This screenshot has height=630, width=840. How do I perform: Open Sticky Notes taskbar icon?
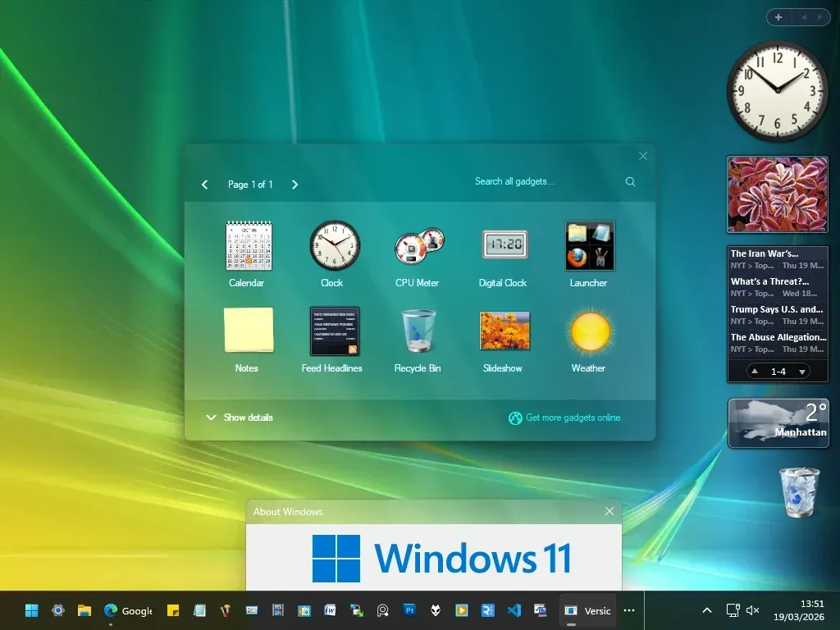(172, 610)
